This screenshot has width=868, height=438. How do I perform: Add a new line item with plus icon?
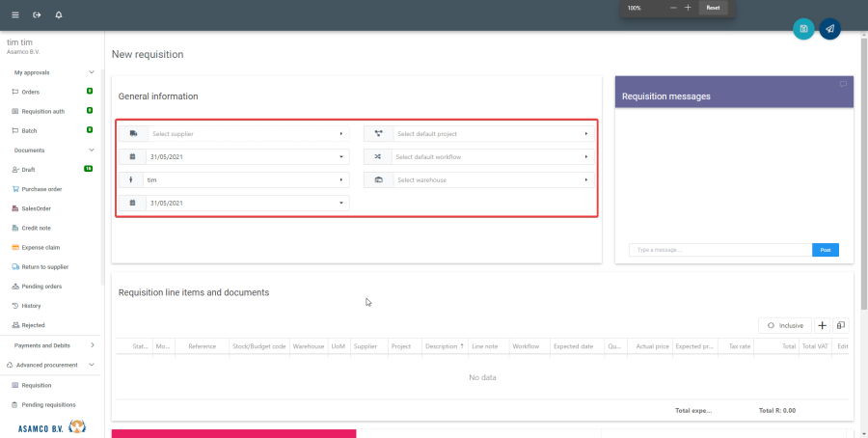822,326
